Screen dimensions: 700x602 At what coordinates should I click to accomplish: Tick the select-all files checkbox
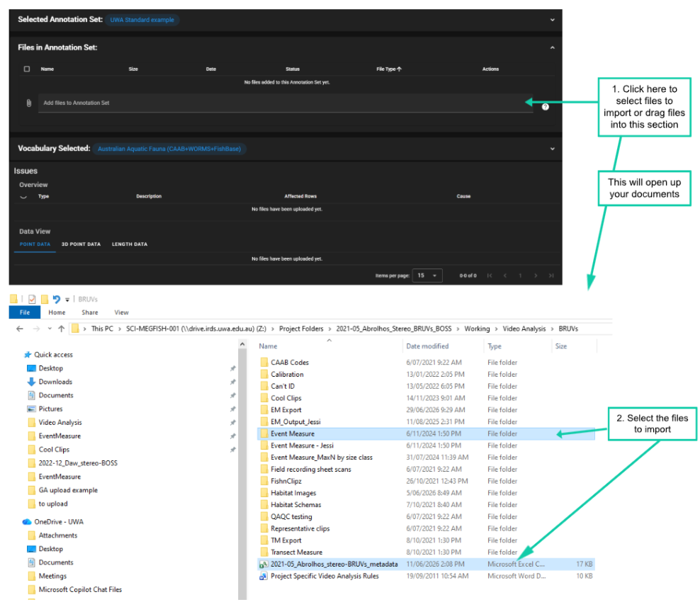(x=27, y=69)
